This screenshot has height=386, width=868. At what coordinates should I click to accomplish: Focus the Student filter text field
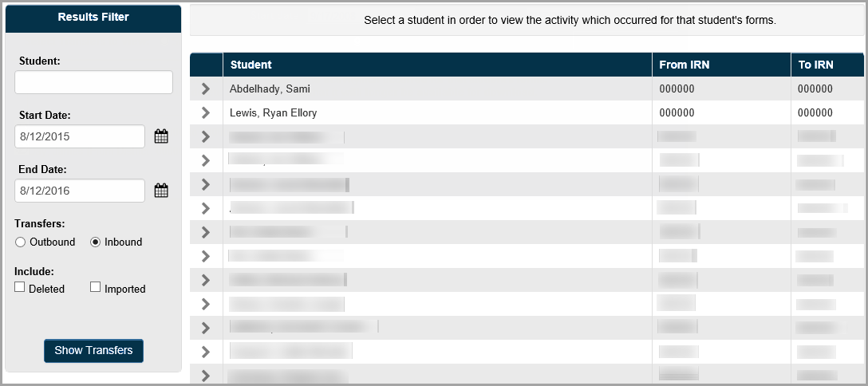[x=93, y=82]
